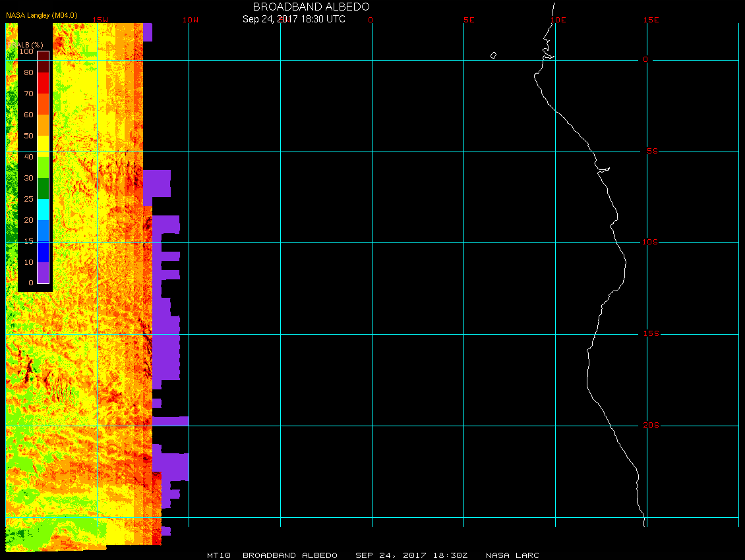Select the 5E longitude label

469,20
